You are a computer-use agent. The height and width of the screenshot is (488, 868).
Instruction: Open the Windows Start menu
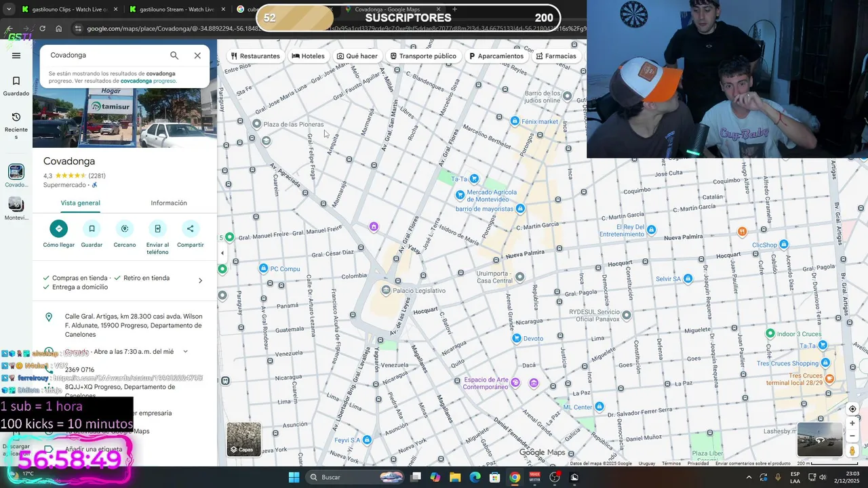[x=294, y=477]
